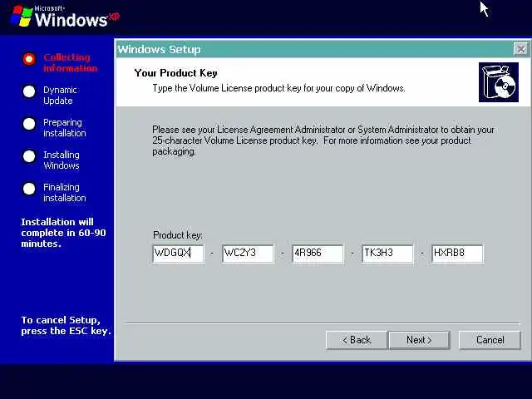
Task: Click the Finalizing installation step bullet
Action: (29, 189)
